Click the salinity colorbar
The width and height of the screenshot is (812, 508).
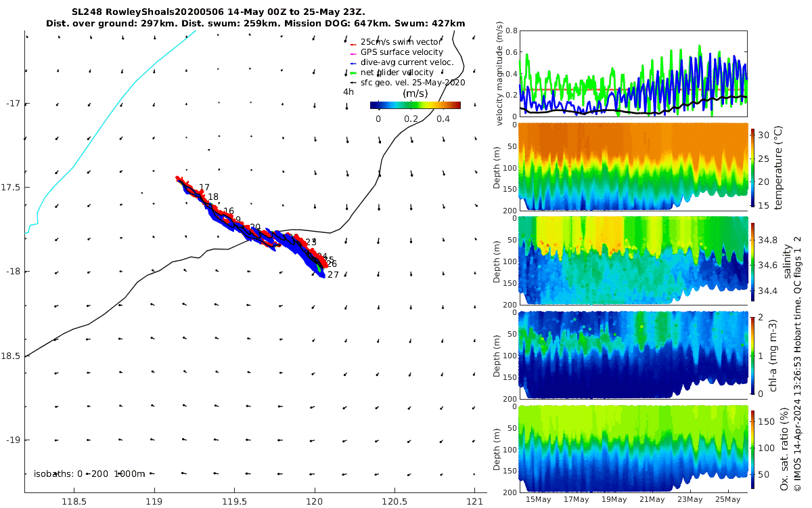(754, 261)
